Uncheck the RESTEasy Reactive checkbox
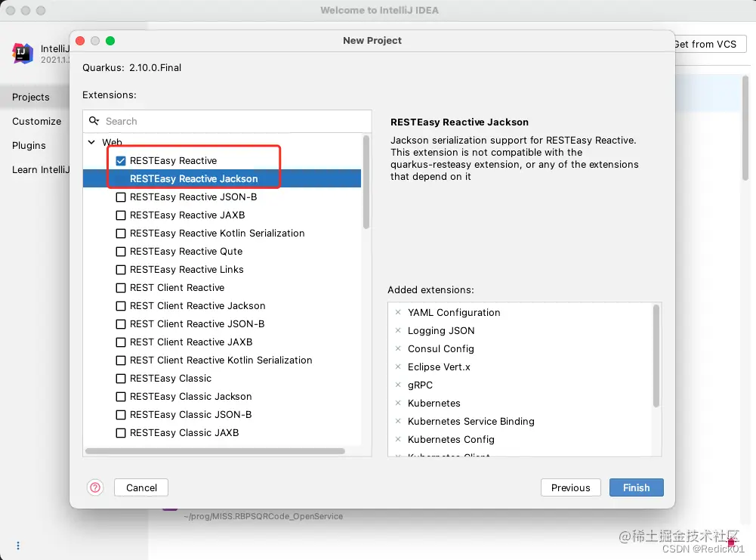Screen dimensions: 756x560 [121, 161]
